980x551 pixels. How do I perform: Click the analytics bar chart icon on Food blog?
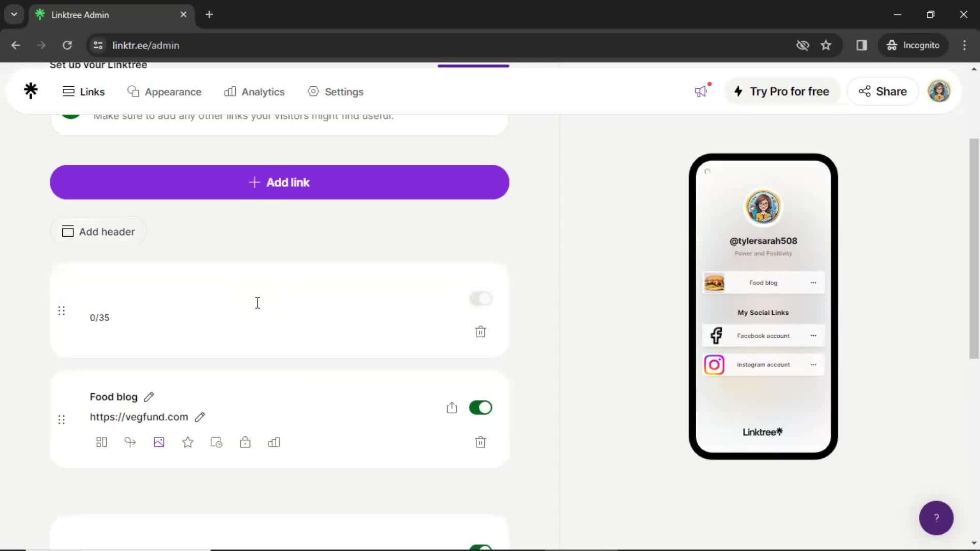(x=274, y=442)
